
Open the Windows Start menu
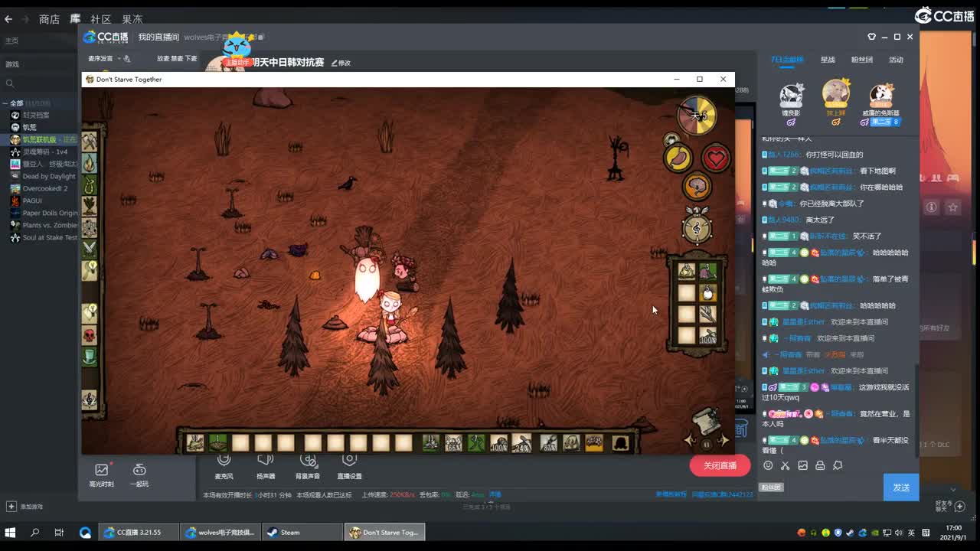tap(10, 532)
